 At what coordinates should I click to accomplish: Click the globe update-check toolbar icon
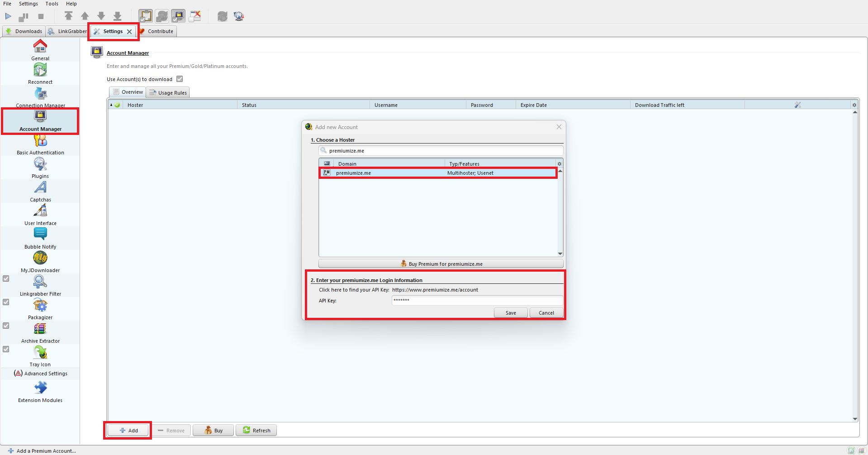[239, 16]
